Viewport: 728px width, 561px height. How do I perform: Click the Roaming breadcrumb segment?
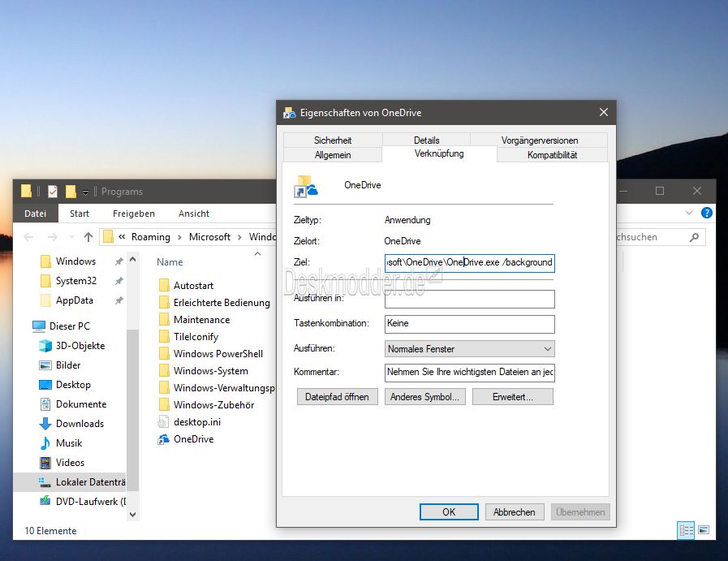(x=150, y=237)
